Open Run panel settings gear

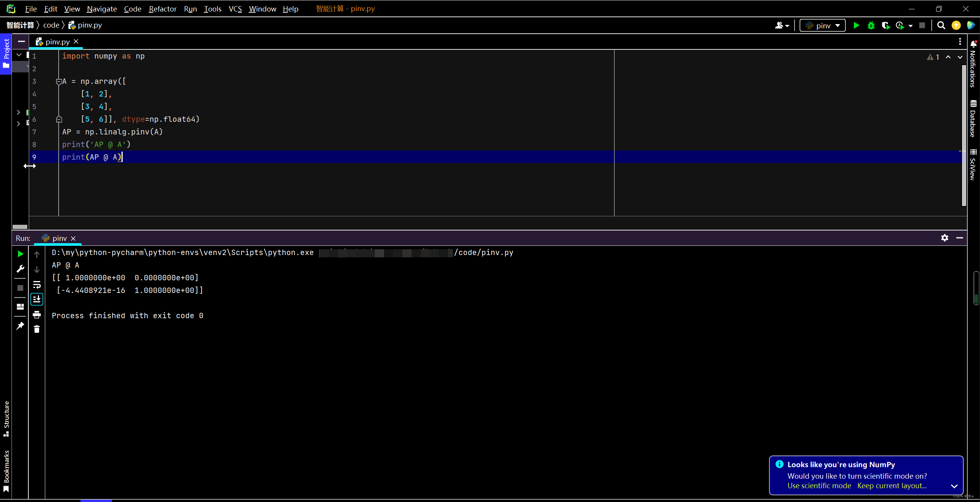pyautogui.click(x=945, y=238)
